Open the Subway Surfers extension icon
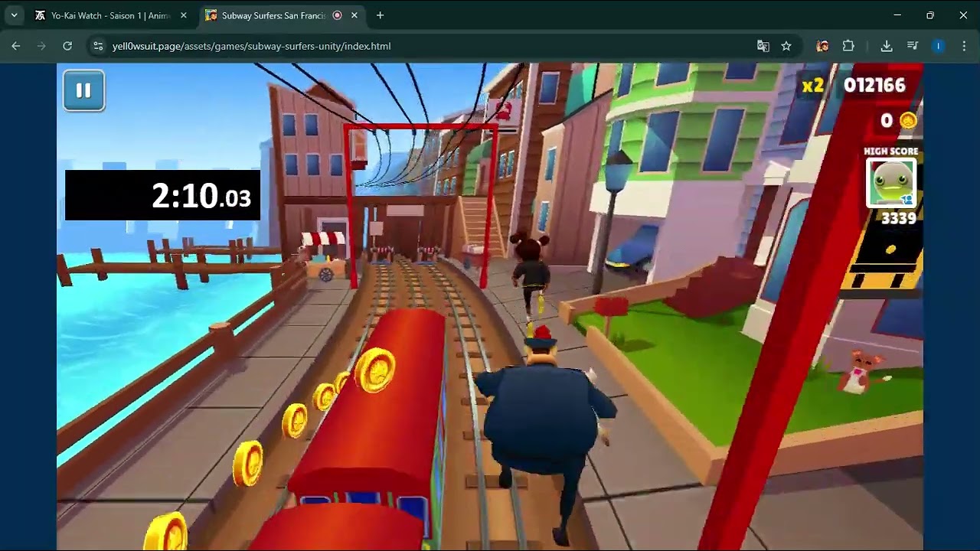 pos(822,46)
